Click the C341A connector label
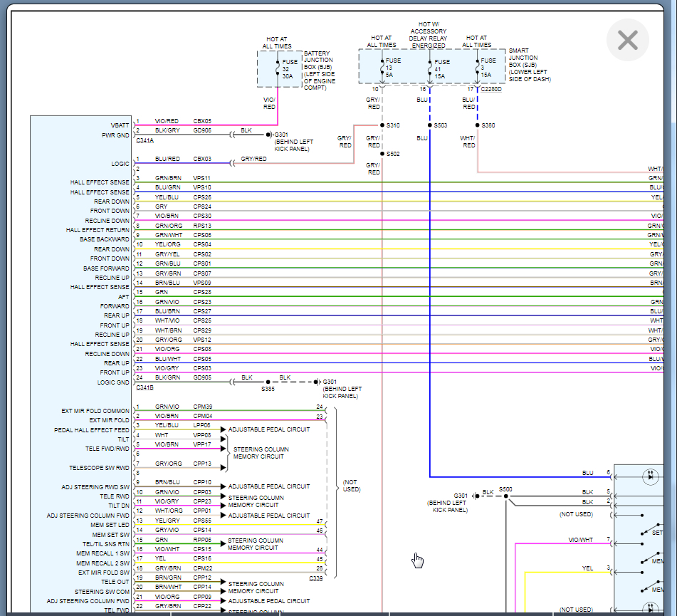 point(145,140)
